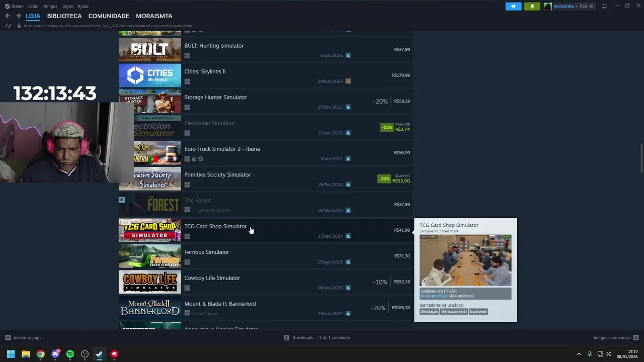The width and height of the screenshot is (644, 362).
Task: Go back with the left arrow
Action: 8,16
